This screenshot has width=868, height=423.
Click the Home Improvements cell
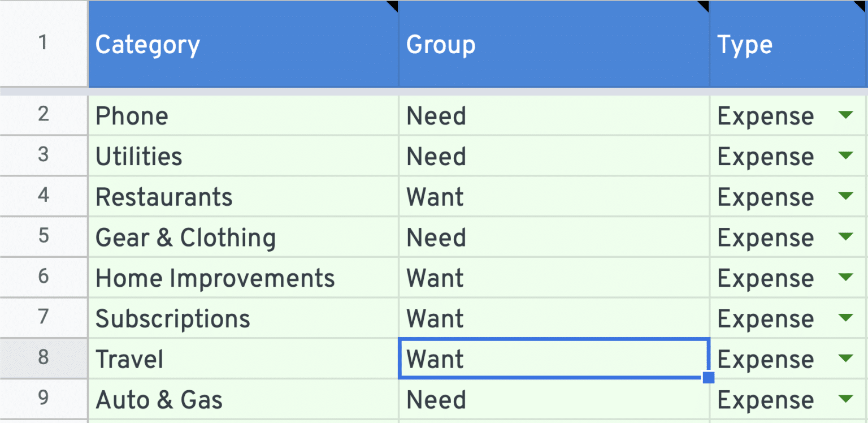tap(244, 278)
